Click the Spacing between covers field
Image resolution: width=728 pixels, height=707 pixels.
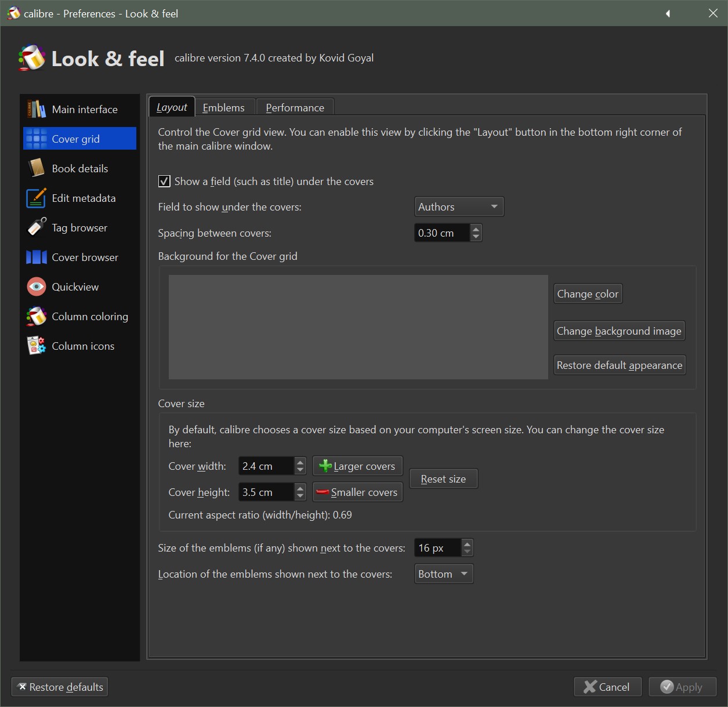click(442, 233)
